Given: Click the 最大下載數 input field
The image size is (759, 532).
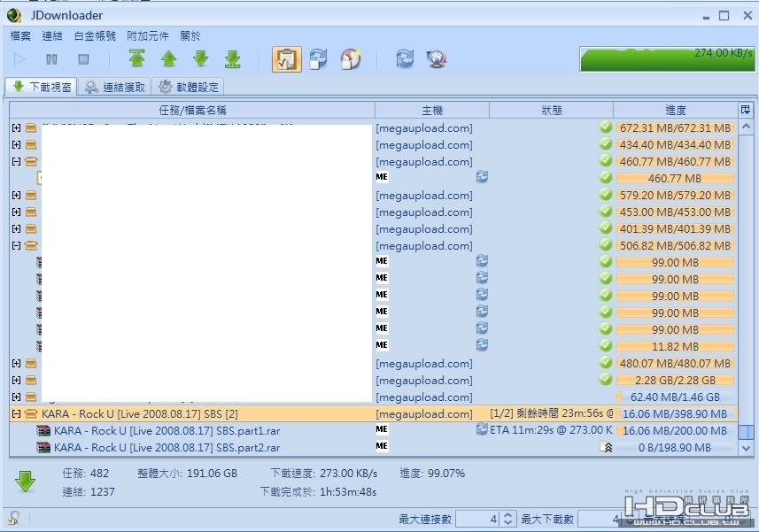Looking at the screenshot, I should [600, 519].
